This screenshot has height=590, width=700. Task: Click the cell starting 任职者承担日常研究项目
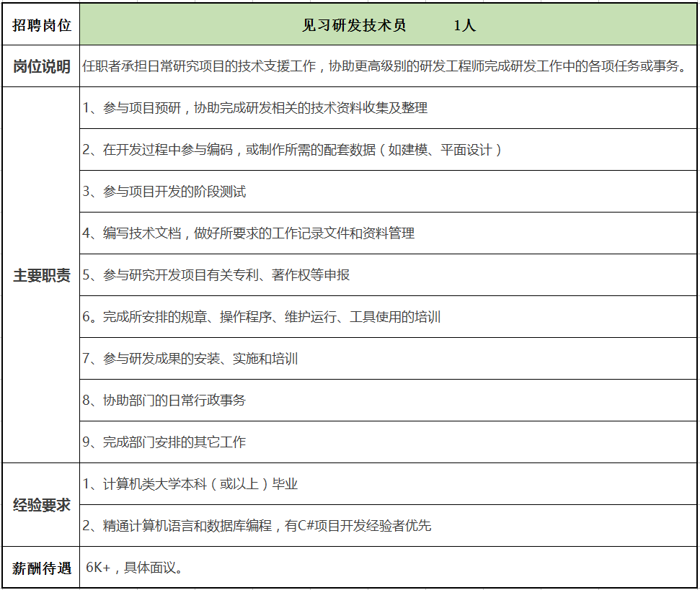pos(388,66)
